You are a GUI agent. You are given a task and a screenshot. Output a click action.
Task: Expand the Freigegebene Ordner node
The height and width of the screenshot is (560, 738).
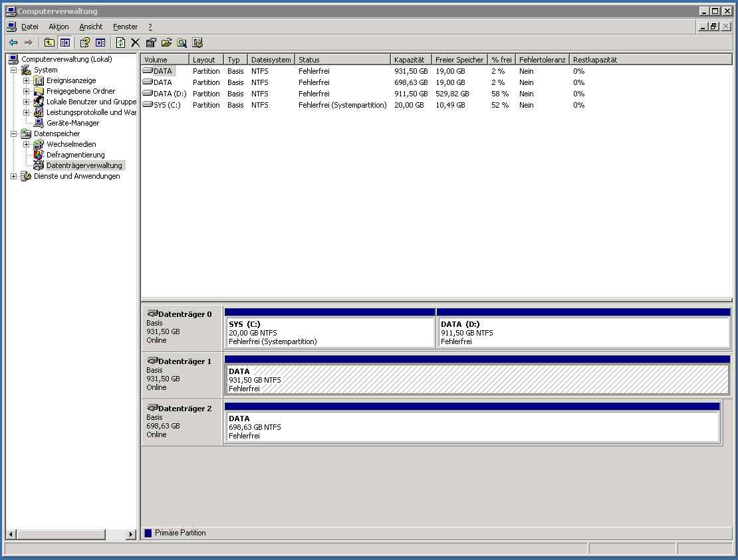(x=27, y=91)
